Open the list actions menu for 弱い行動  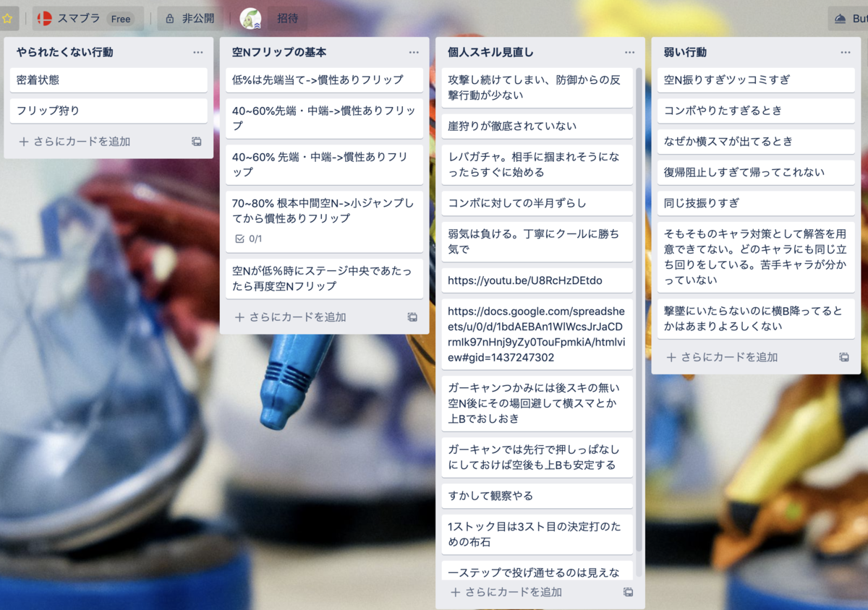pos(844,52)
